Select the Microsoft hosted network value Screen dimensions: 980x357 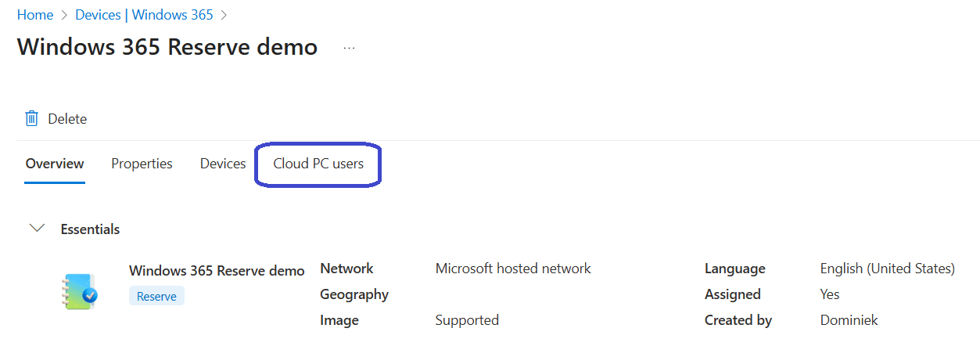point(513,269)
